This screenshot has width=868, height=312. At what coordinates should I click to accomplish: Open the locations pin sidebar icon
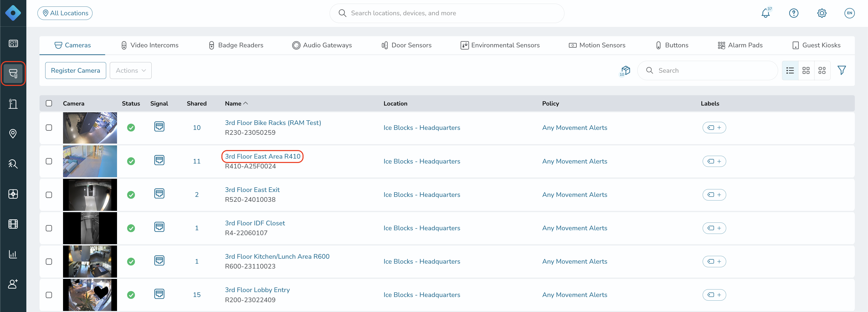pos(13,133)
